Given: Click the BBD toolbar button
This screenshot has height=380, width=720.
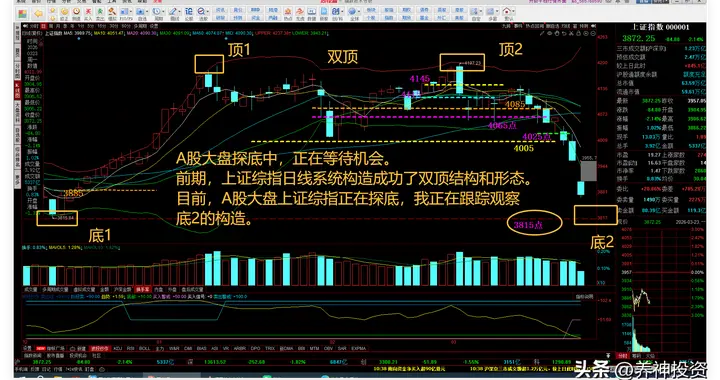Looking at the screenshot, I should point(255,10).
